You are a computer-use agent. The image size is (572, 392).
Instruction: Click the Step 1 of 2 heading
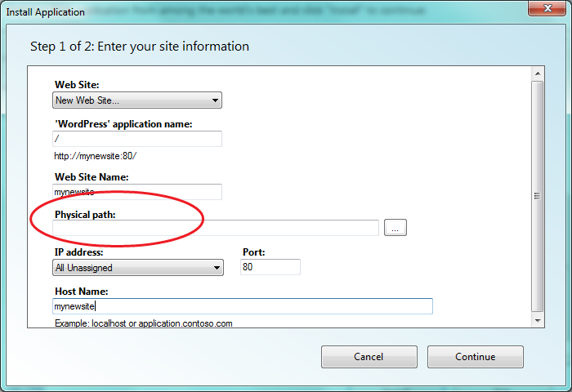point(140,47)
